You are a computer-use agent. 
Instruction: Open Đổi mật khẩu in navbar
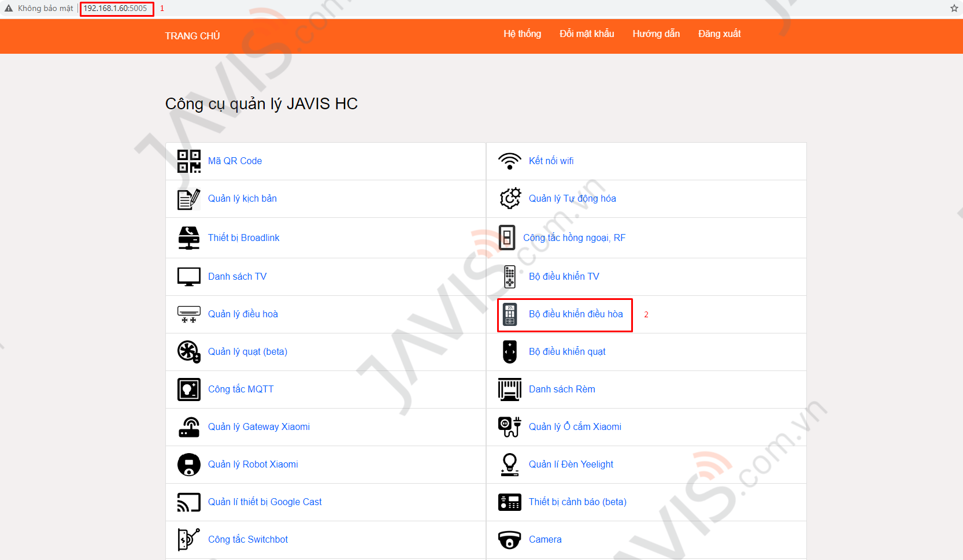[587, 34]
